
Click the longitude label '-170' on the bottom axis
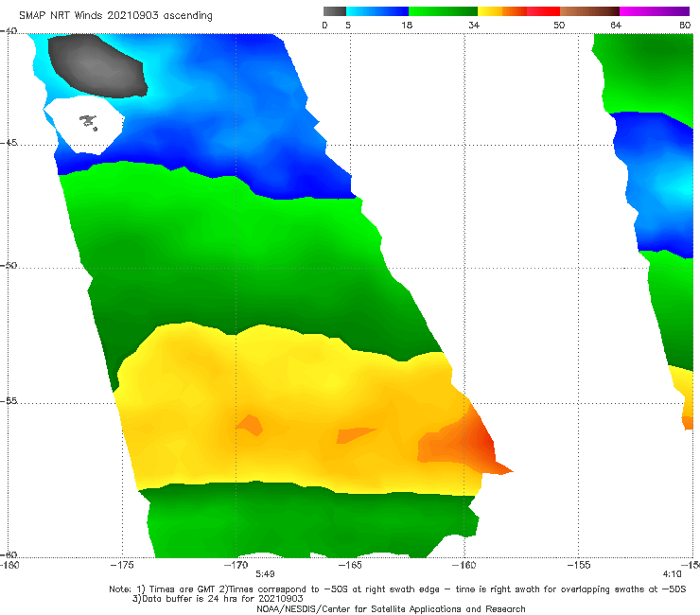(x=236, y=565)
